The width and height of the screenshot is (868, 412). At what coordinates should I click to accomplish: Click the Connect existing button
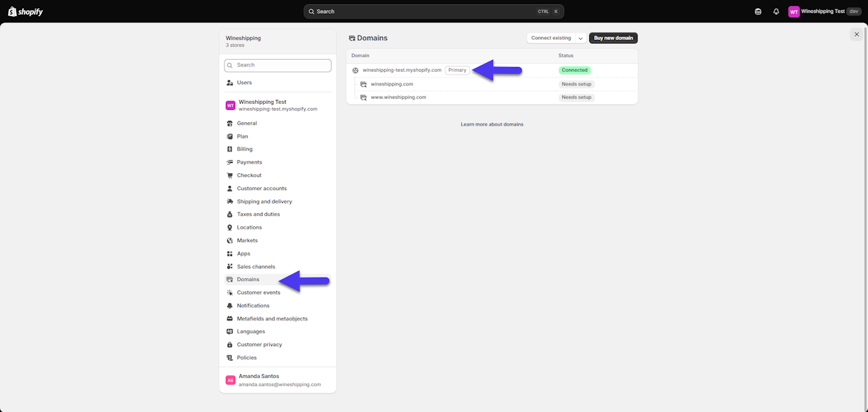click(x=551, y=38)
